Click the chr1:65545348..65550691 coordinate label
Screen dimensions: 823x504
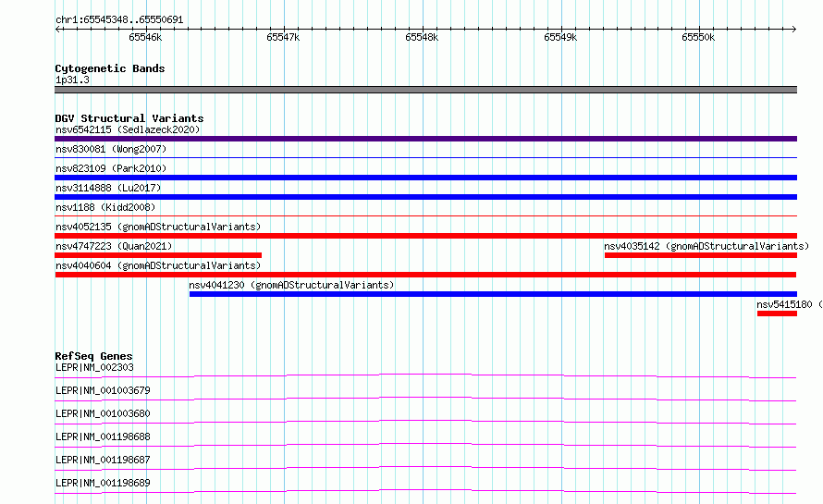(119, 19)
